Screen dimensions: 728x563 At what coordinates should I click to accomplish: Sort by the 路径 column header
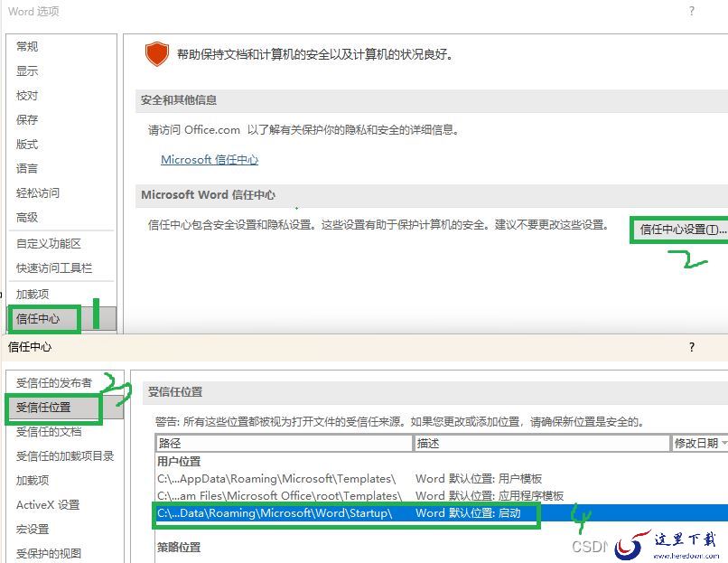click(x=284, y=443)
